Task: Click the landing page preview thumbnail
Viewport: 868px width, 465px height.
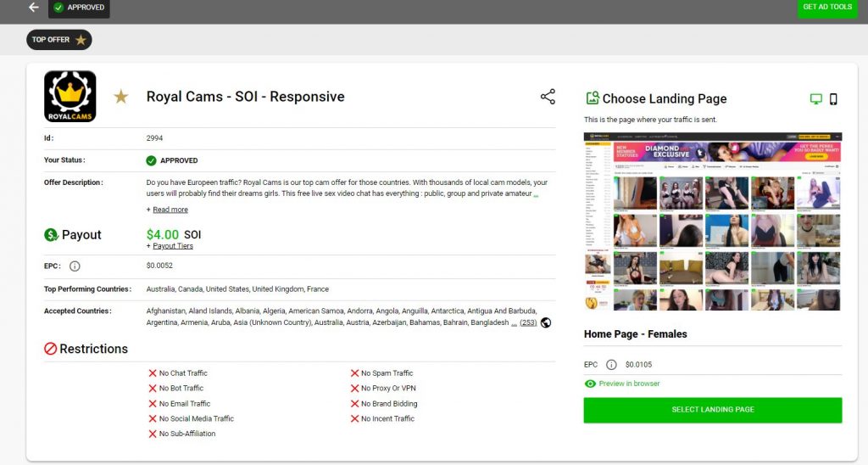Action: [x=712, y=221]
